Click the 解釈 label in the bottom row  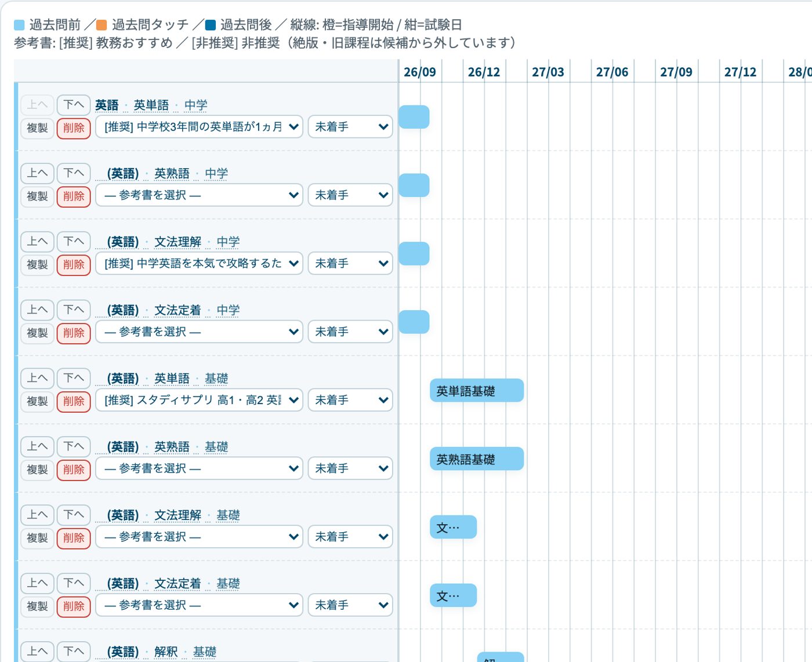point(166,652)
